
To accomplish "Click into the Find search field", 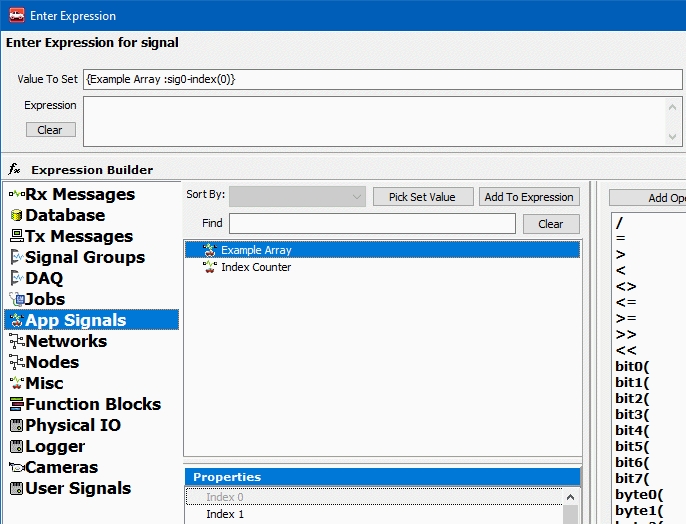I will [372, 224].
